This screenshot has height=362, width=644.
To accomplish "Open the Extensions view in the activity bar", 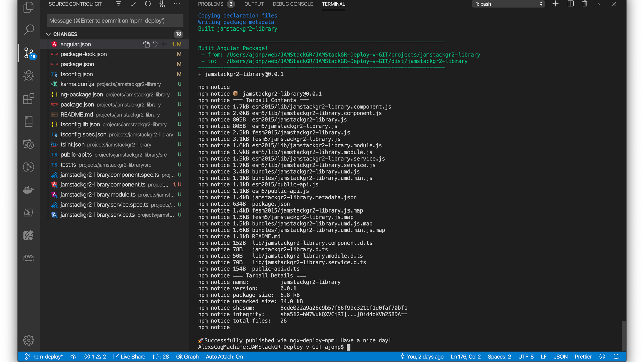I will (x=29, y=99).
